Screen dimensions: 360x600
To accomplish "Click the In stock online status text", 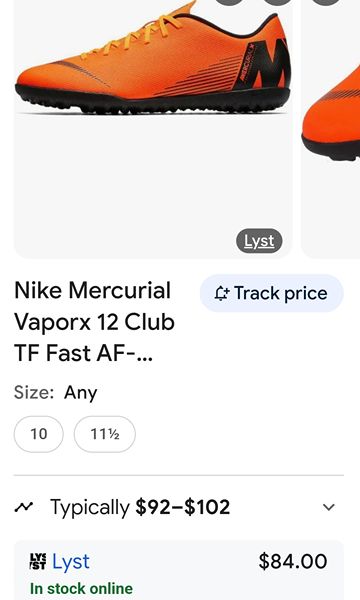I will pyautogui.click(x=81, y=588).
